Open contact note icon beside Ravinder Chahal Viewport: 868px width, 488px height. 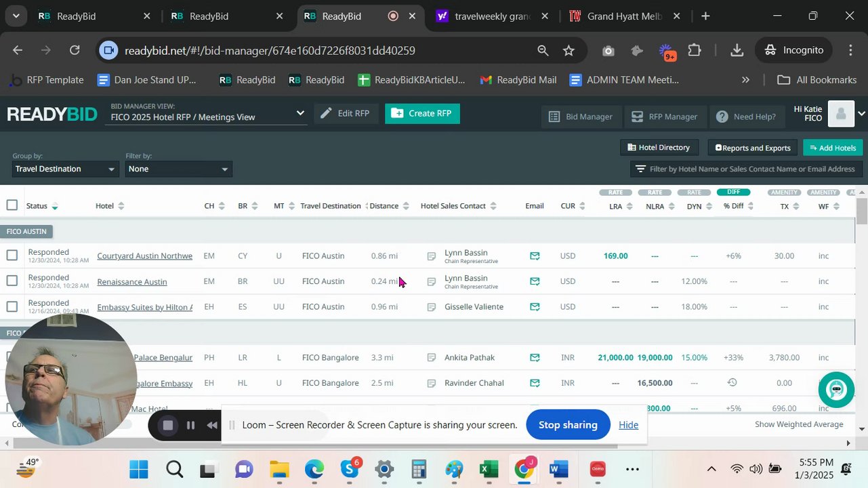click(x=431, y=383)
